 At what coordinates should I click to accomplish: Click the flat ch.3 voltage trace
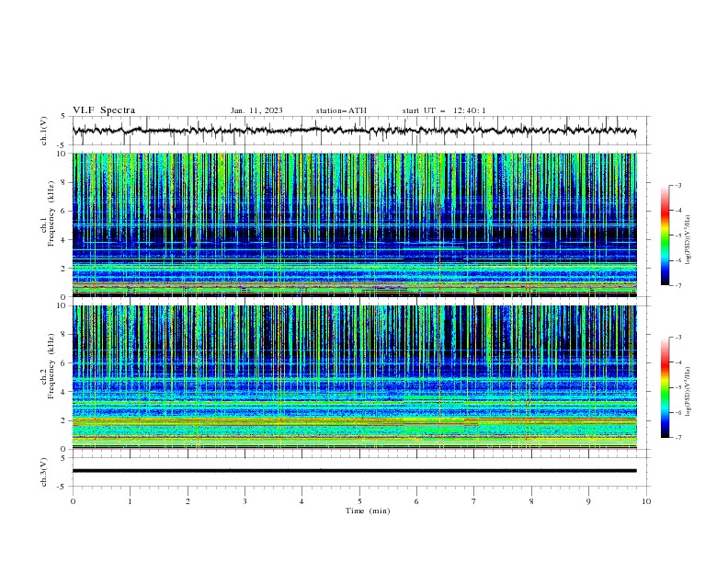point(354,471)
